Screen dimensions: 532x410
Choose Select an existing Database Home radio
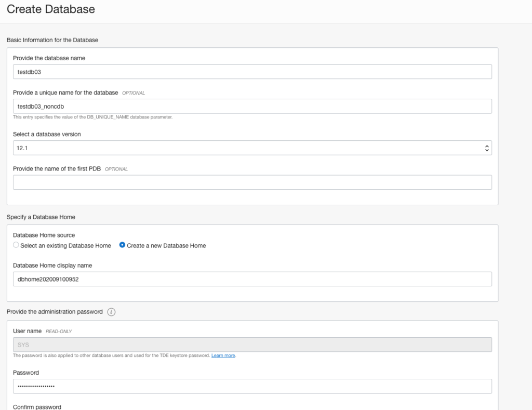[x=16, y=245]
